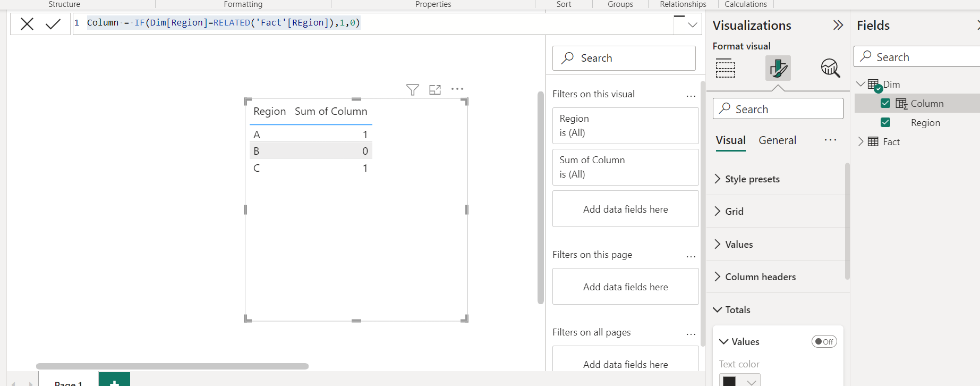Turn on the Totals Values toggle
This screenshot has height=386, width=980.
tap(824, 341)
